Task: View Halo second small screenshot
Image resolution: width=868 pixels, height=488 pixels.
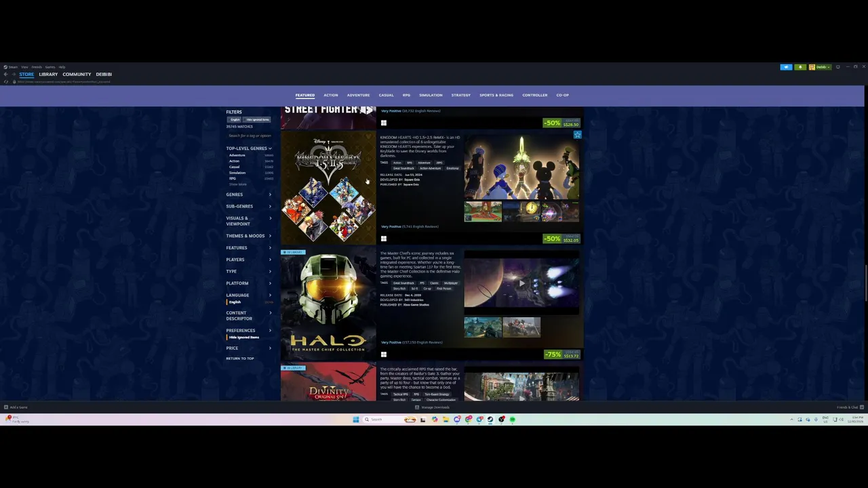Action: 521,327
